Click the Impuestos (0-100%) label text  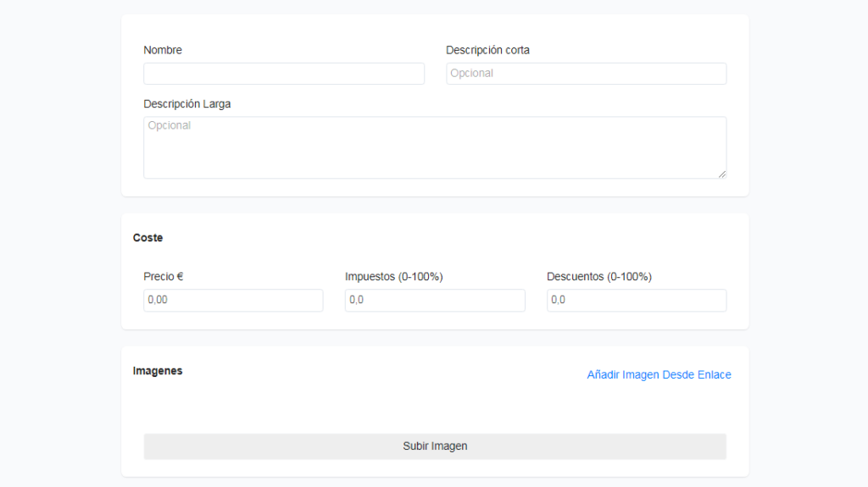[393, 276]
